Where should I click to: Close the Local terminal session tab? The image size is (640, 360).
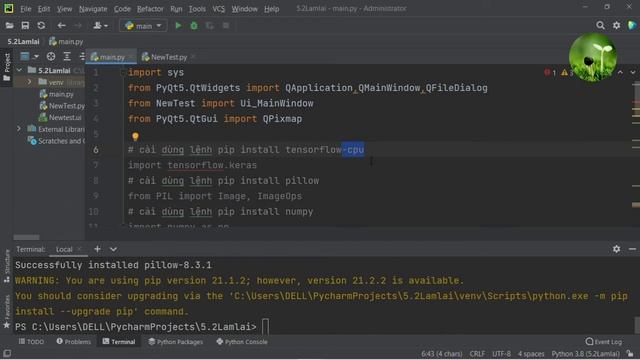pyautogui.click(x=80, y=249)
